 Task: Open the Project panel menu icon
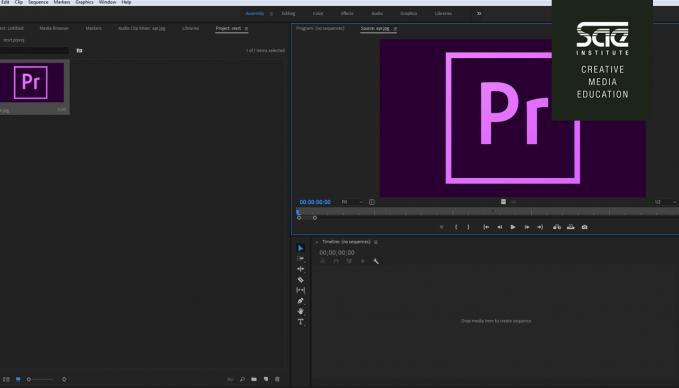(x=246, y=29)
